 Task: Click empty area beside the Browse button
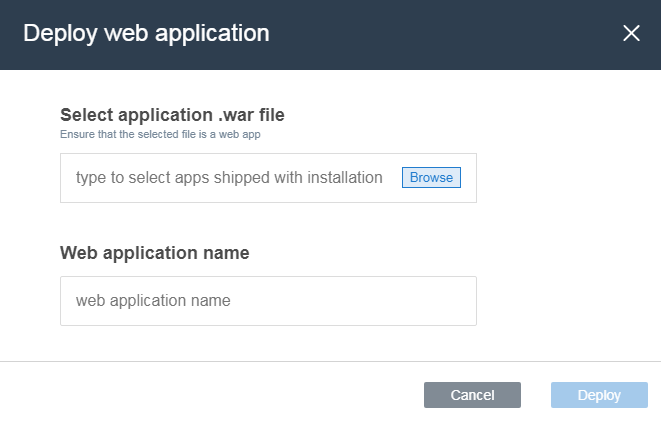[469, 177]
